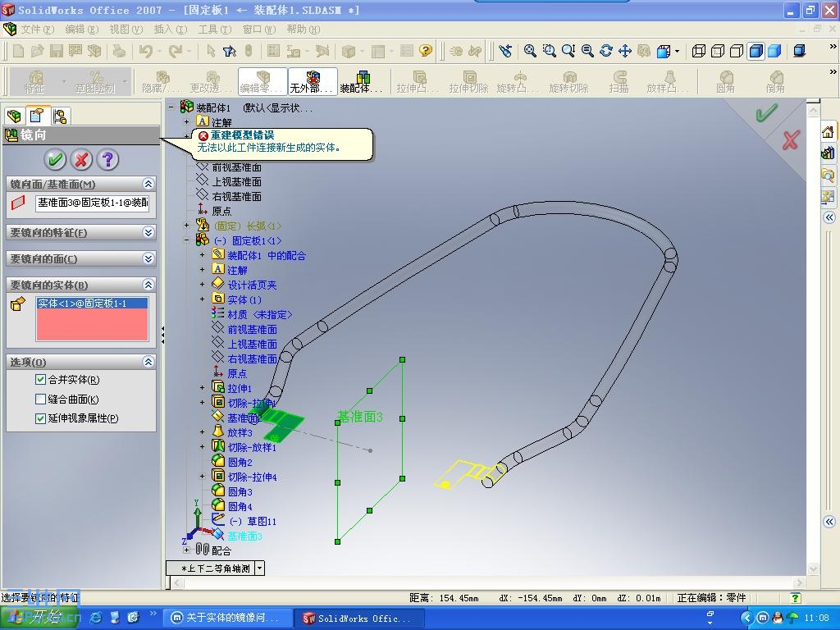Viewport: 840px width, 630px height.
Task: Expand the 配合 mates folder node
Action: click(186, 550)
